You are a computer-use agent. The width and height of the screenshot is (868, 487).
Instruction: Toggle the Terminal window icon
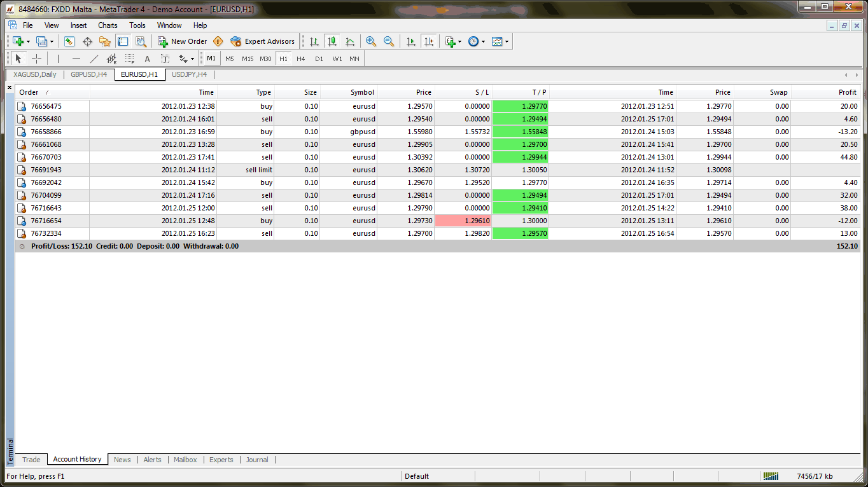123,41
